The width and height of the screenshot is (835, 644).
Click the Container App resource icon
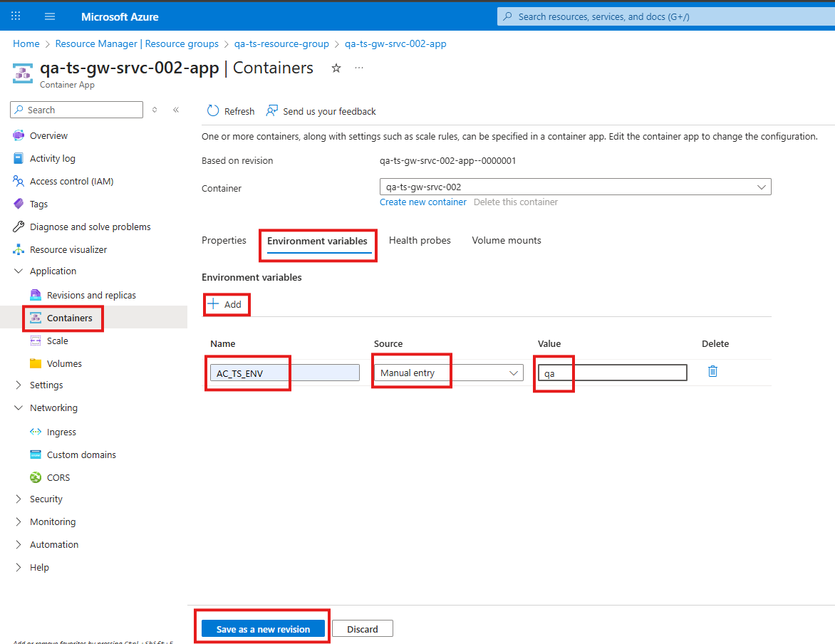pos(22,73)
